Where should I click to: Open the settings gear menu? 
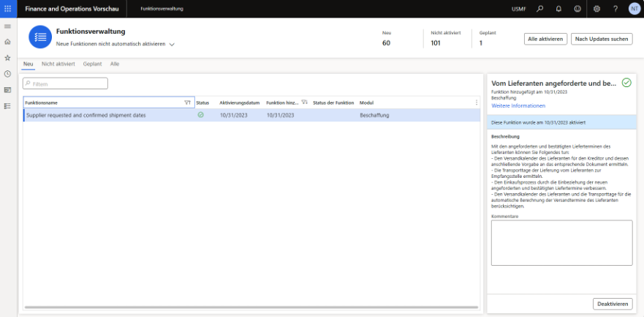pyautogui.click(x=597, y=9)
